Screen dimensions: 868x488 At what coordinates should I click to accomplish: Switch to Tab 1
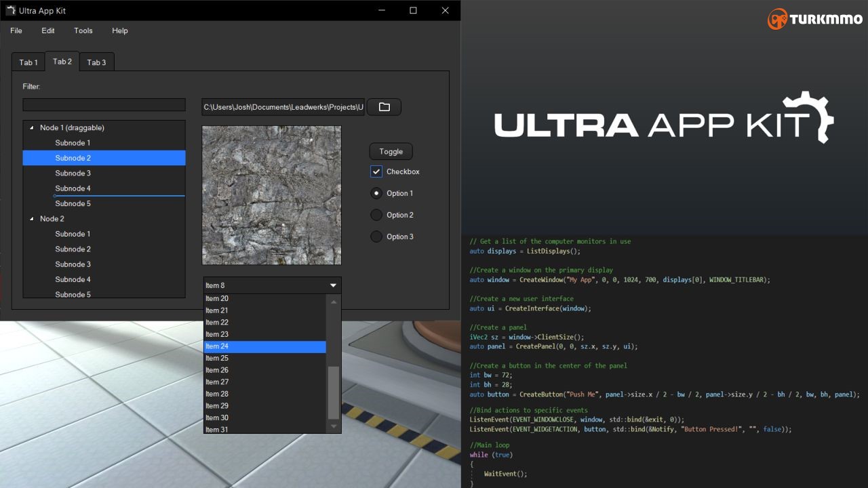[28, 62]
